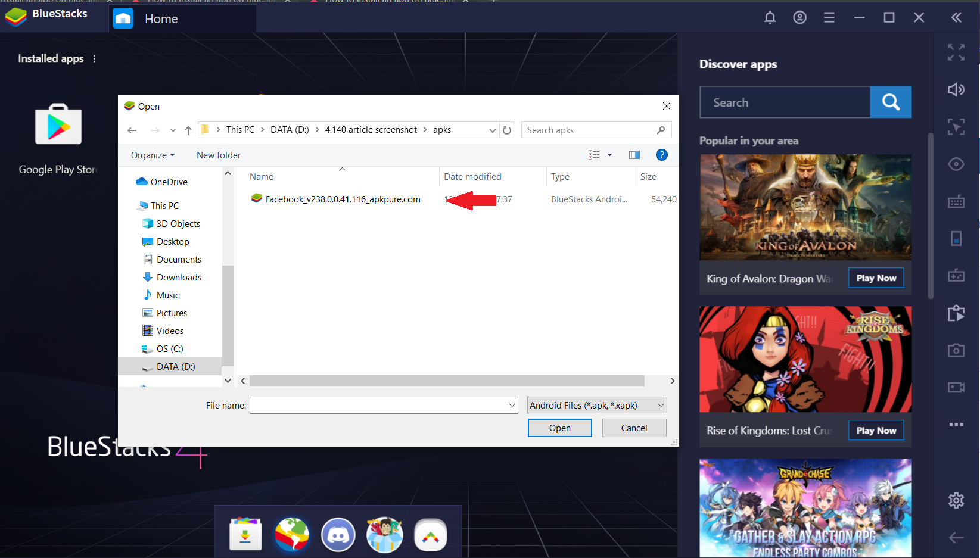This screenshot has width=980, height=558.
Task: Click the horizontal scrollbar in file list
Action: pos(447,381)
